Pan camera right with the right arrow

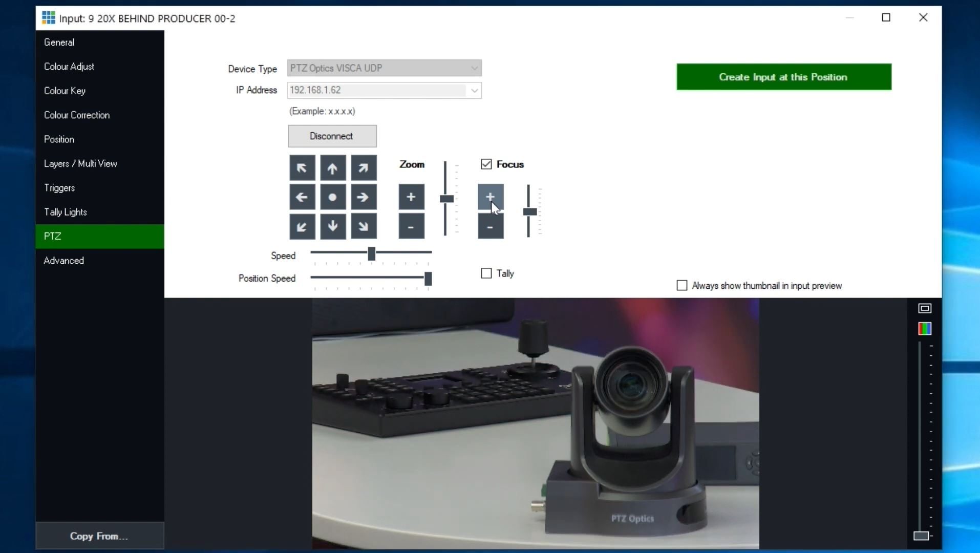[364, 197]
